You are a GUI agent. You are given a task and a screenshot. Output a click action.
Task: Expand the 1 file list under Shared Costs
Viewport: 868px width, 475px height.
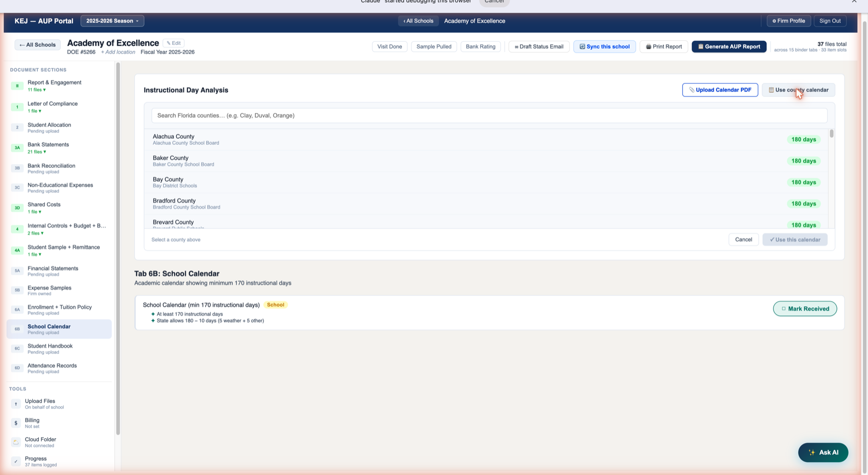point(34,212)
